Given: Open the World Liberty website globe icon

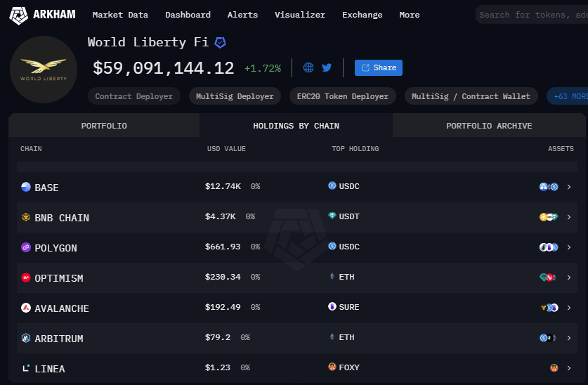Looking at the screenshot, I should pos(308,68).
